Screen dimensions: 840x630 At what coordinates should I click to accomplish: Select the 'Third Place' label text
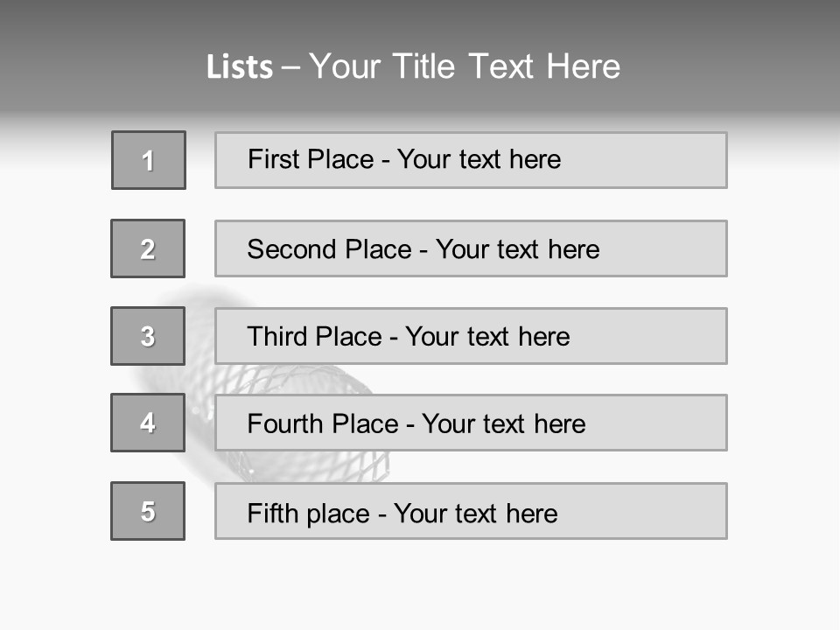(314, 337)
